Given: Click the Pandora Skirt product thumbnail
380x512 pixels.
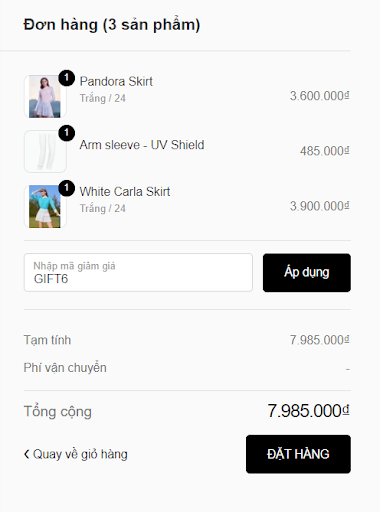Looking at the screenshot, I should [45, 96].
